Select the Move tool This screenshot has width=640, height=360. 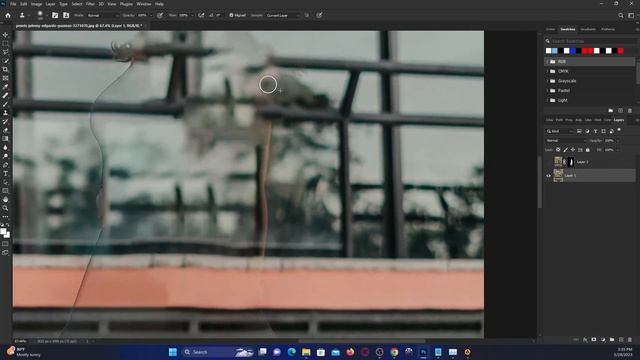point(5,35)
